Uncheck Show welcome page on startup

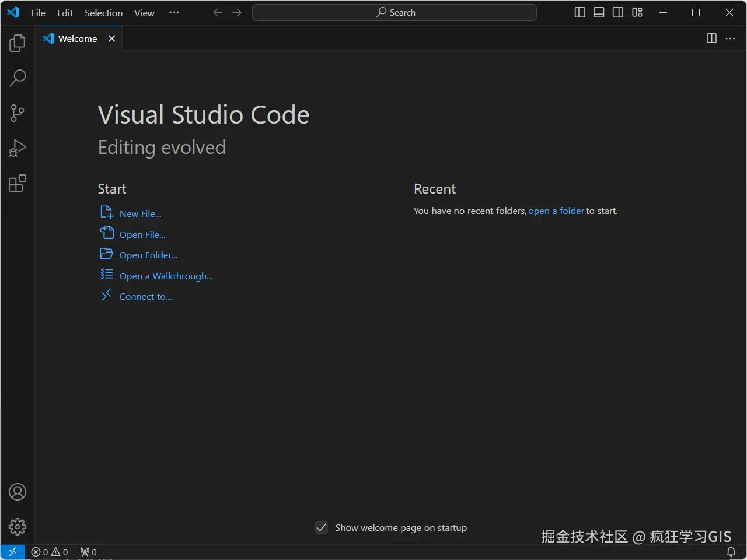(322, 528)
